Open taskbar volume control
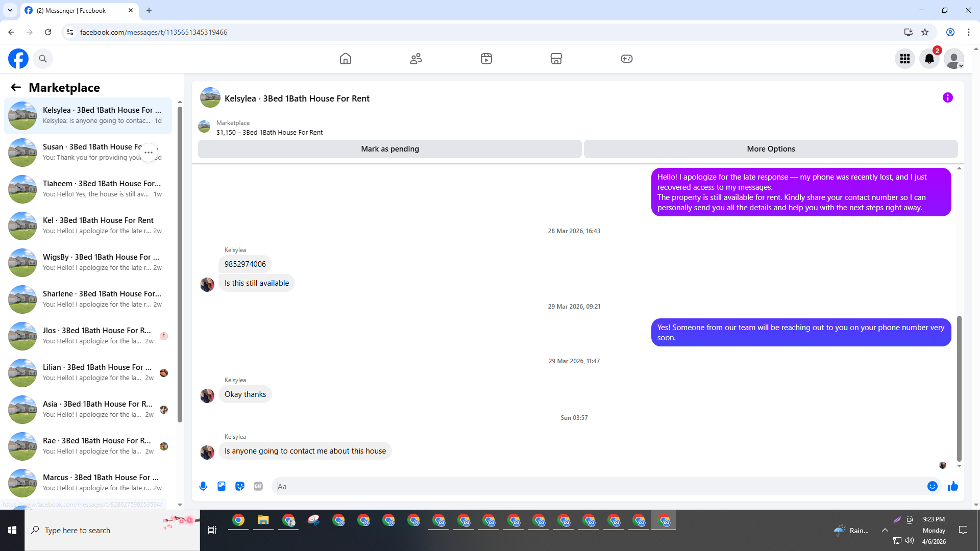 910,541
